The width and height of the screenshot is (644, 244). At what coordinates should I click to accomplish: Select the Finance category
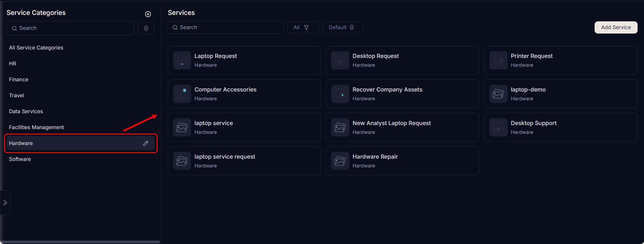pyautogui.click(x=19, y=80)
